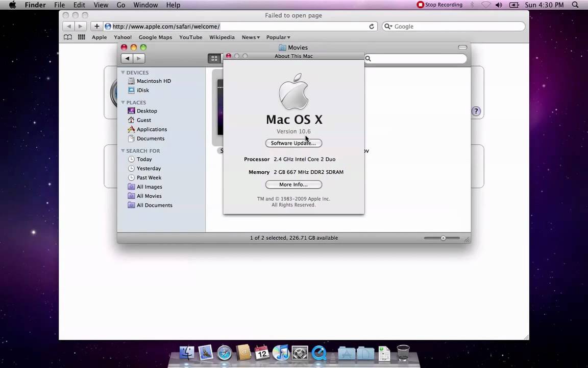
Task: Open the Go menu
Action: pyautogui.click(x=121, y=5)
